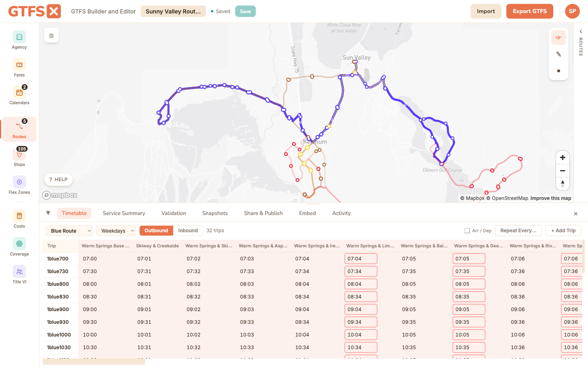Viewport: 588px width, 368px height.
Task: Select the point dot tool on map
Action: tap(559, 71)
